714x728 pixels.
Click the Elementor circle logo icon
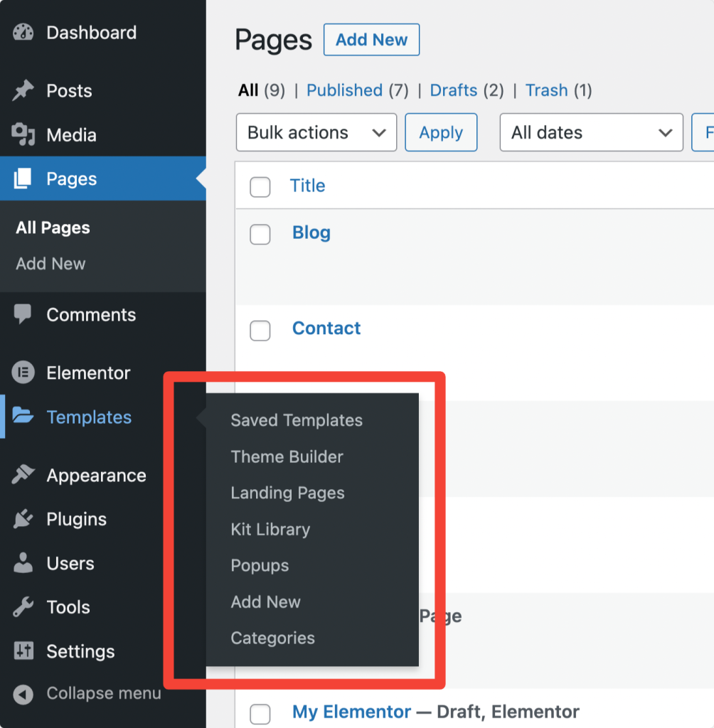tap(23, 373)
